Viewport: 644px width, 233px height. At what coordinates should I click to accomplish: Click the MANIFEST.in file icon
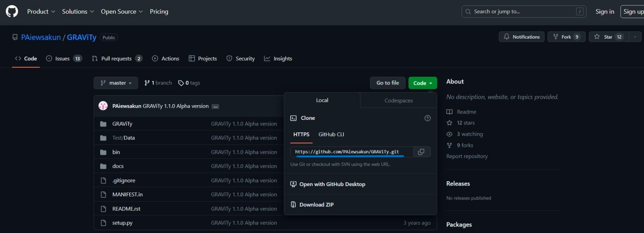tap(103, 194)
